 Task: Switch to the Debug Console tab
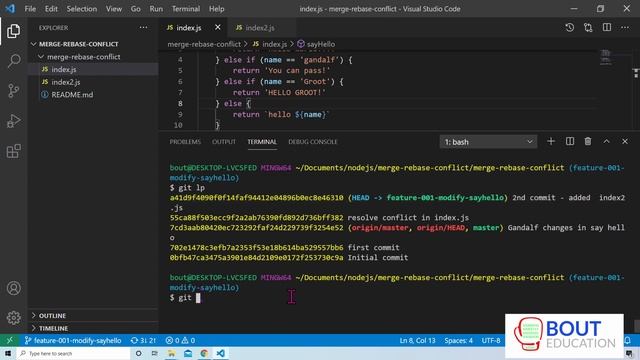click(313, 142)
